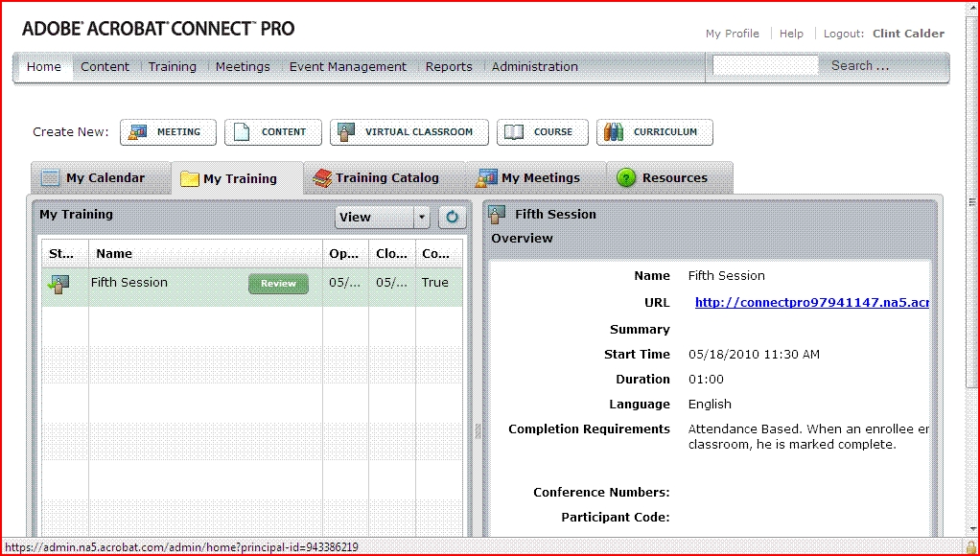Open the Reports section

click(x=449, y=67)
